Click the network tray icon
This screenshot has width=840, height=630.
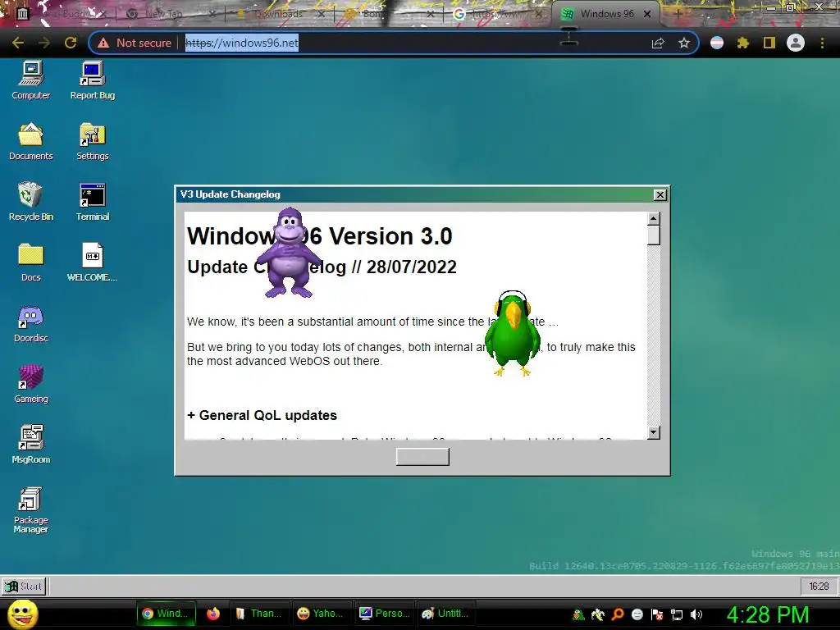pos(677,614)
